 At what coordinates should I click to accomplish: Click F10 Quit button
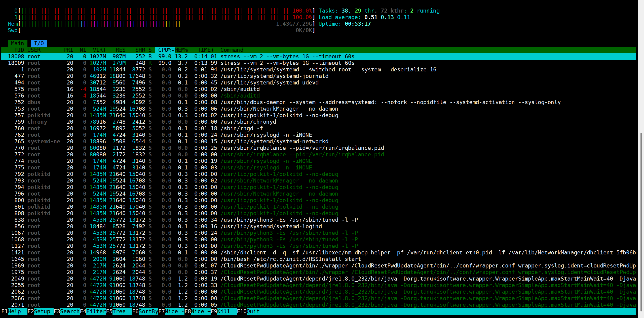click(253, 311)
